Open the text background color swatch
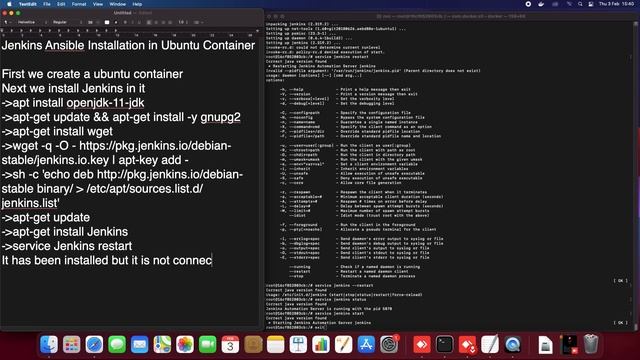The width and height of the screenshot is (640, 360). click(116, 22)
